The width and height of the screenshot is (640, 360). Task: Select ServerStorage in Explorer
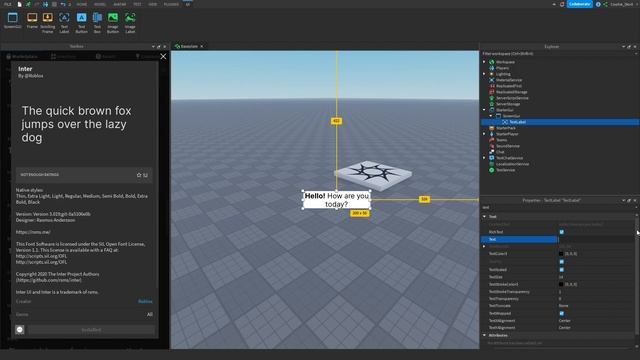tap(508, 104)
